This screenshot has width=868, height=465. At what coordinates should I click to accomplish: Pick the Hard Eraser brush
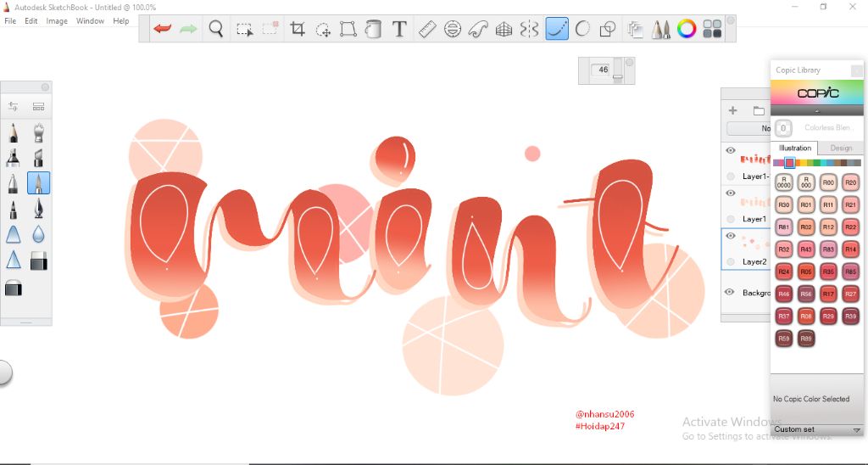click(38, 261)
